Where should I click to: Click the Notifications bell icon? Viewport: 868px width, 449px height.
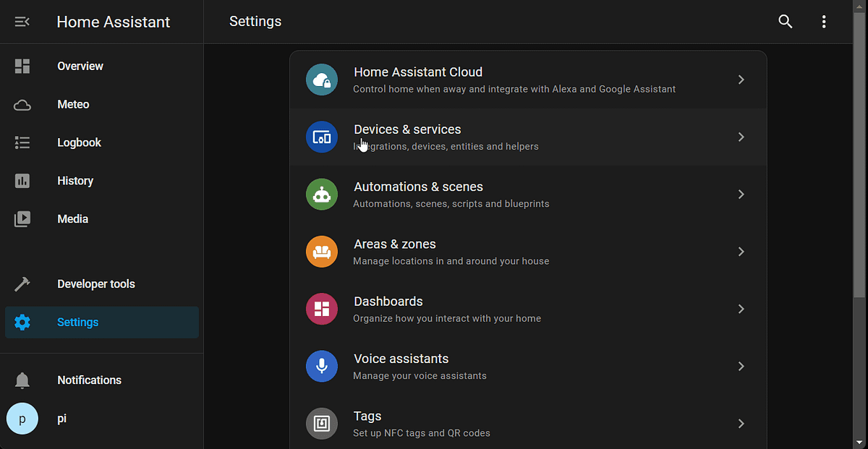pyautogui.click(x=22, y=380)
